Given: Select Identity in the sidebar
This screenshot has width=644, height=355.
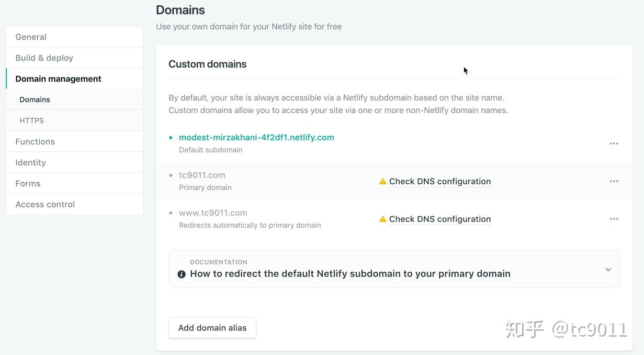Looking at the screenshot, I should (x=30, y=162).
